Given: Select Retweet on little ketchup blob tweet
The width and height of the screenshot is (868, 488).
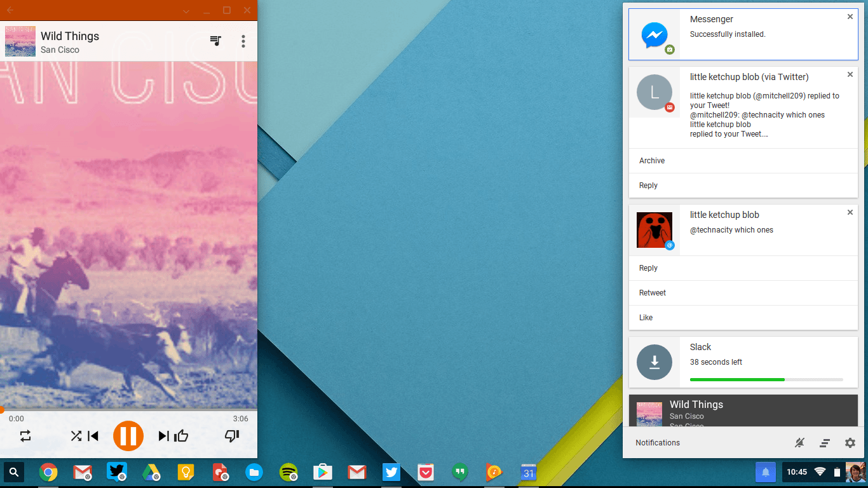Looking at the screenshot, I should click(x=653, y=293).
